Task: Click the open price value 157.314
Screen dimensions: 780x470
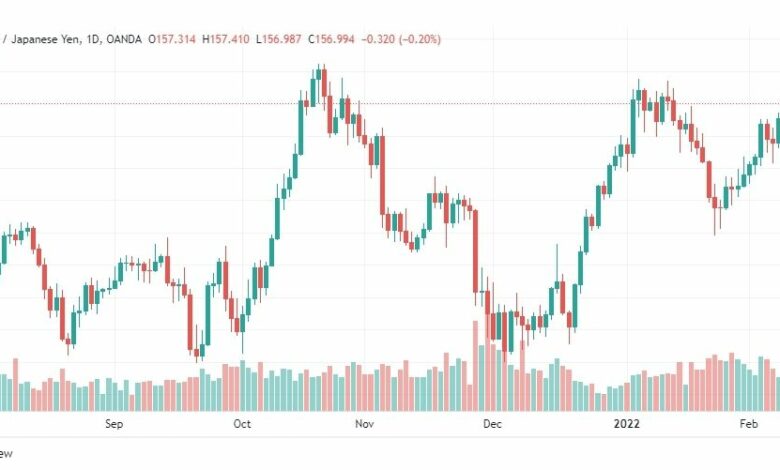Action: coord(172,39)
